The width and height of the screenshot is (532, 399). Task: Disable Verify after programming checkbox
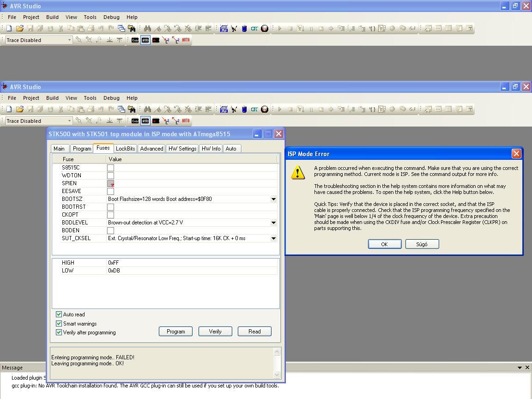coord(59,332)
